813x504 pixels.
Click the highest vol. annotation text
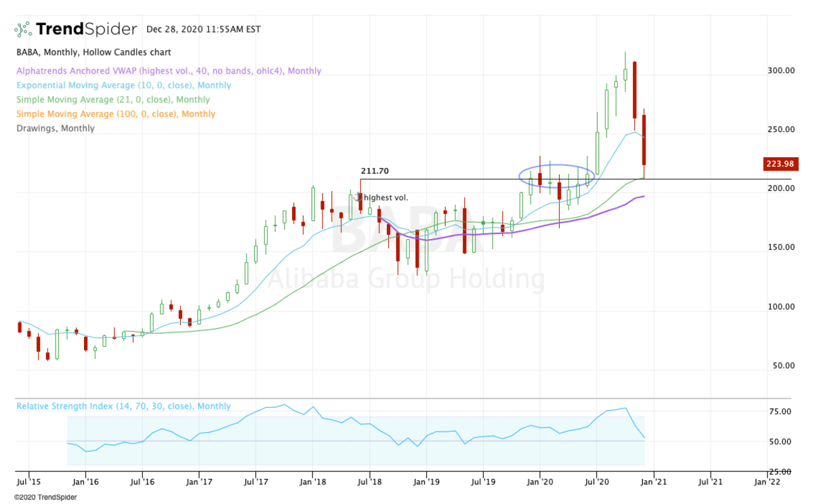point(387,198)
